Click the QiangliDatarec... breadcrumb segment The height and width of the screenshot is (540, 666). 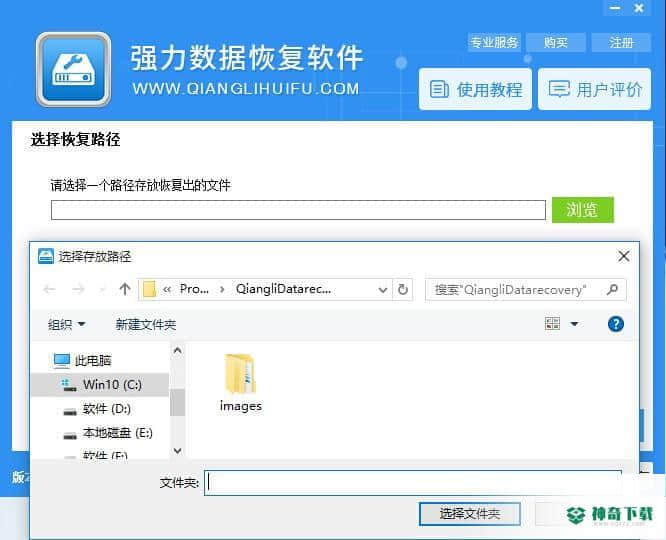tap(283, 289)
